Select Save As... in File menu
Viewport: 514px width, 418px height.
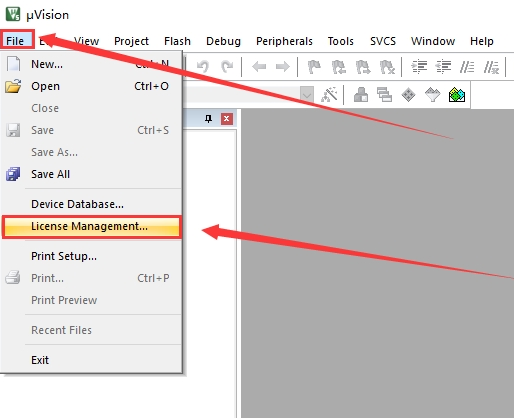click(91, 152)
